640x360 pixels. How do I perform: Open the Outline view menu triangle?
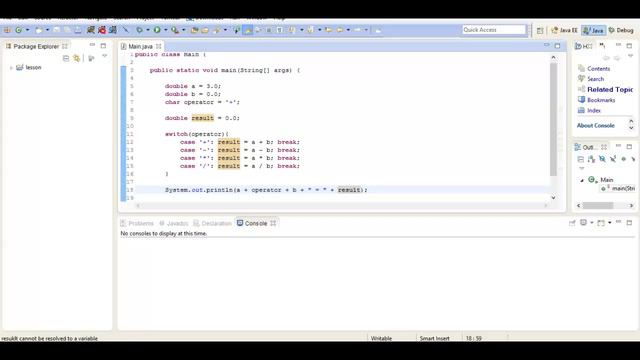point(582,168)
